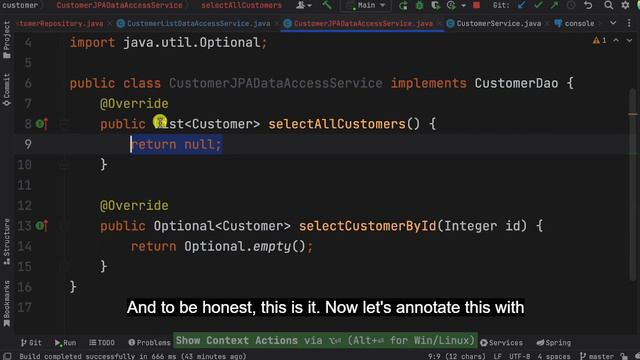Click the fold end marker on line 10
Image resolution: width=640 pixels, height=360 pixels.
point(64,164)
